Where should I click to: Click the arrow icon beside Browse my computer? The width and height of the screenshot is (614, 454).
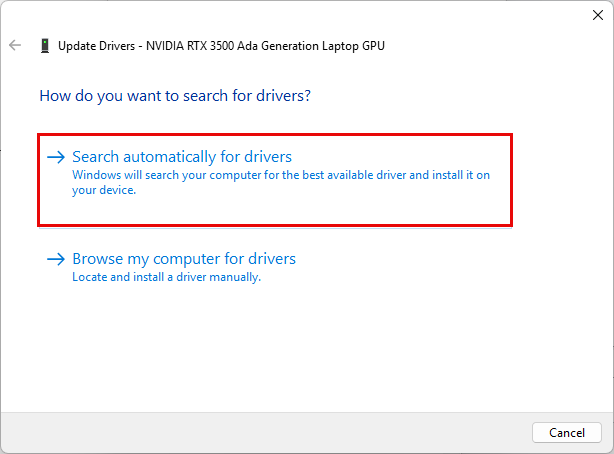[56, 259]
